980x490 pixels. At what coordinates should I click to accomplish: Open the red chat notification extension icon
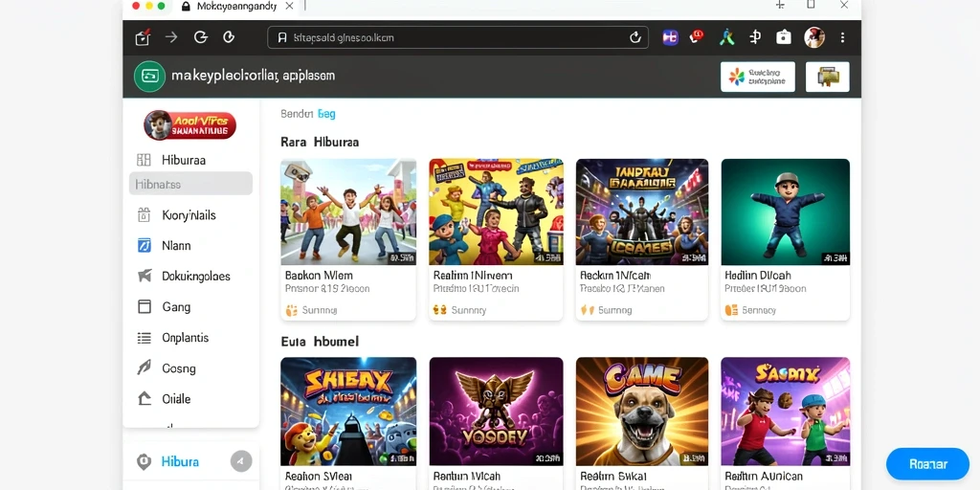(697, 37)
